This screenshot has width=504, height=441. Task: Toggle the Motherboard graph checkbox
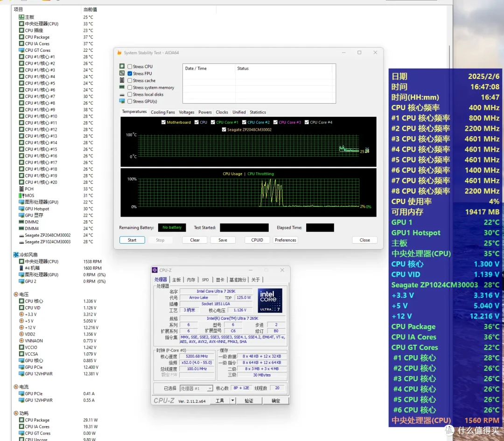point(163,122)
